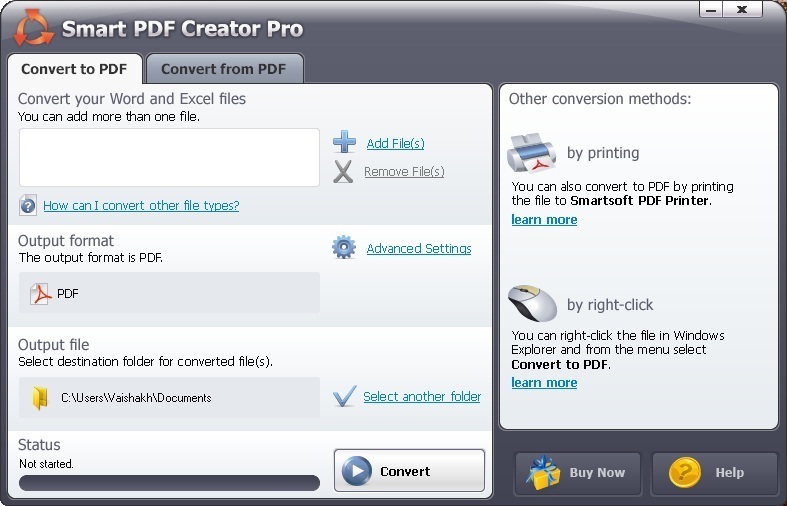
Task: Click the empty file list box
Action: click(169, 158)
